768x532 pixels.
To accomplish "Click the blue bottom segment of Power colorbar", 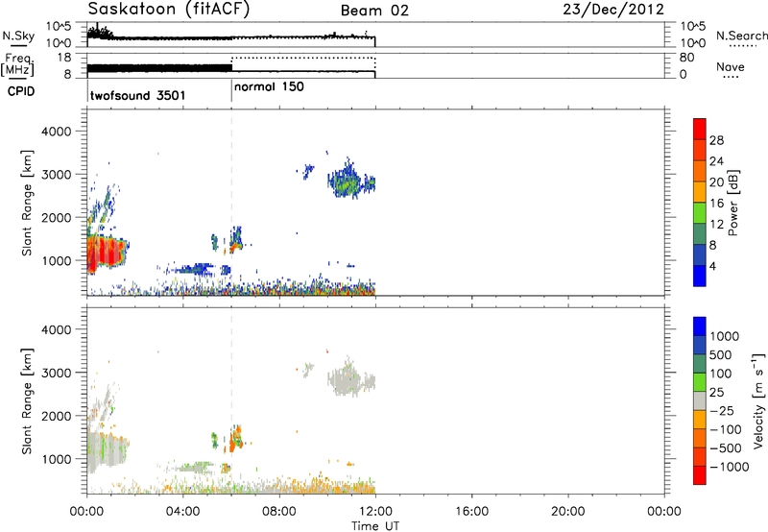I will pyautogui.click(x=700, y=276).
